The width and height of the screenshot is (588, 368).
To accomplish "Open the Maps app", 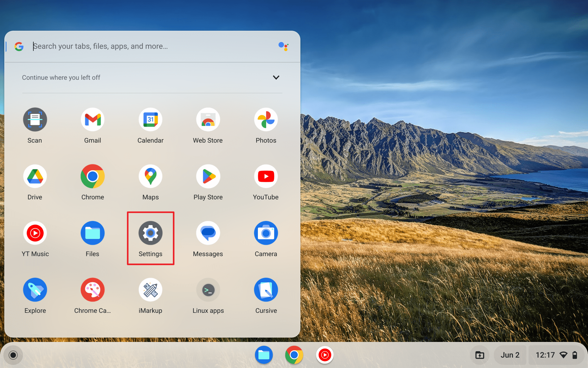I will click(x=150, y=176).
